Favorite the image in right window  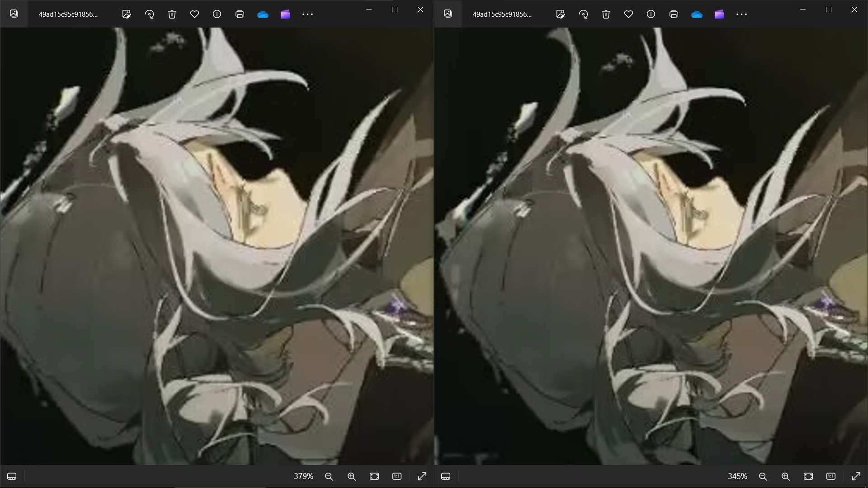[x=628, y=14]
